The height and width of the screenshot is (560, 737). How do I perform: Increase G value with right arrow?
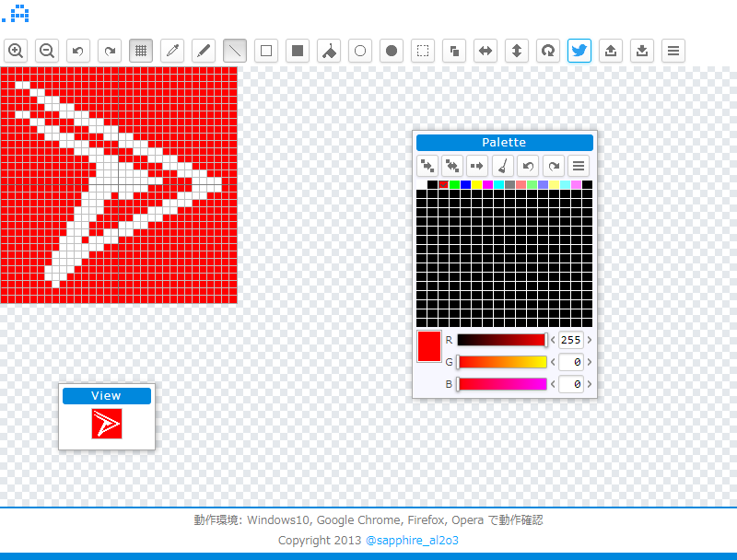[590, 362]
